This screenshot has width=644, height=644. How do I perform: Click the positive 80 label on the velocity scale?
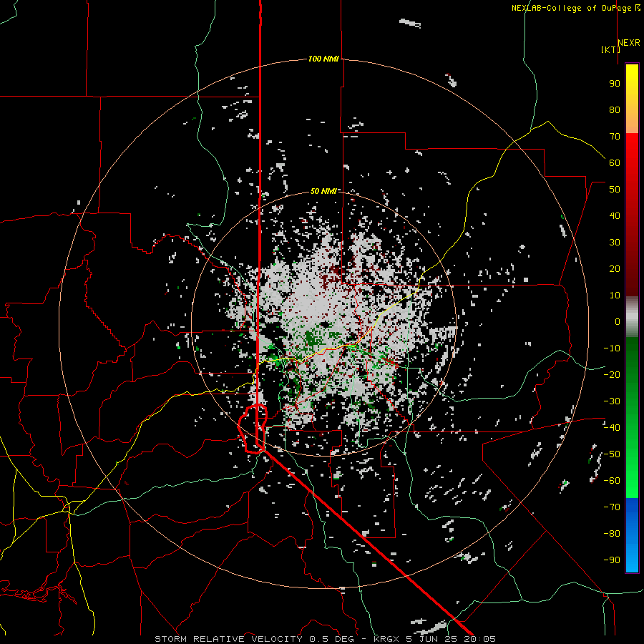coord(615,110)
